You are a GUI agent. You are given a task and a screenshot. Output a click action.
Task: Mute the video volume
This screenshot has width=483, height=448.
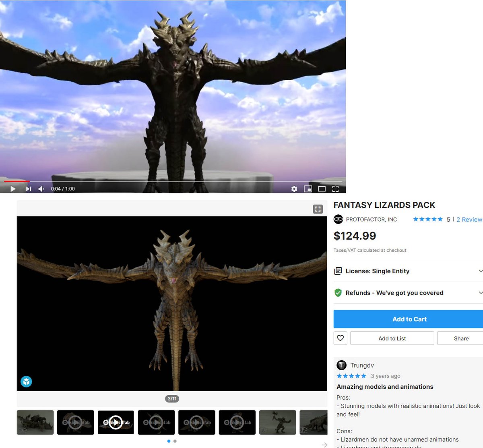41,189
